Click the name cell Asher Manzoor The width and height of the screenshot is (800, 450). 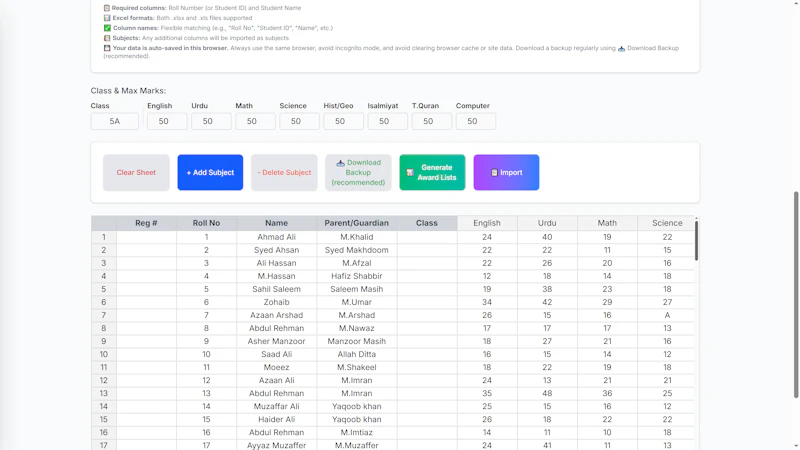pyautogui.click(x=277, y=341)
